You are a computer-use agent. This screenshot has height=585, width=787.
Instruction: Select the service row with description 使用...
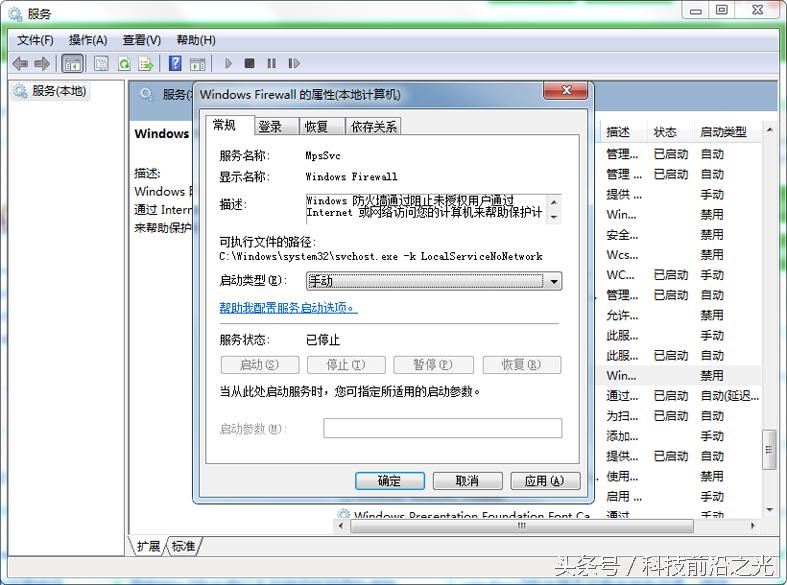click(x=681, y=476)
